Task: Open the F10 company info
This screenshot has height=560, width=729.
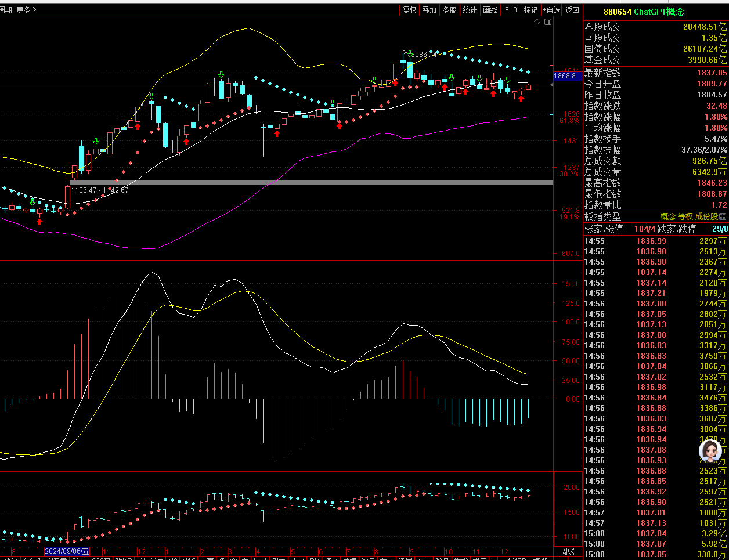Action: tap(511, 10)
